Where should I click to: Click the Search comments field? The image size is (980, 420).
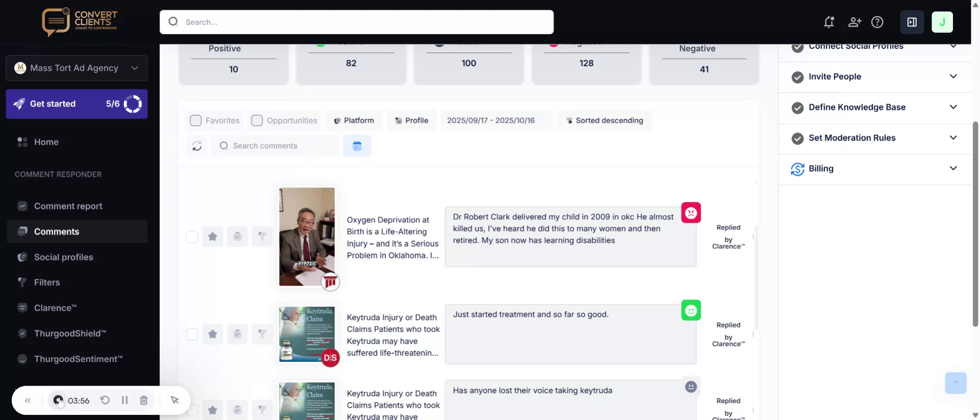coord(275,146)
